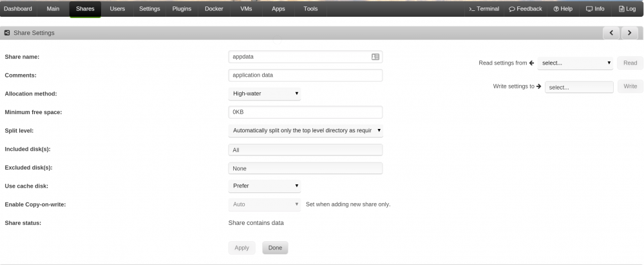Click the 'Set when adding new share only.' note
The width and height of the screenshot is (644, 265).
348,204
